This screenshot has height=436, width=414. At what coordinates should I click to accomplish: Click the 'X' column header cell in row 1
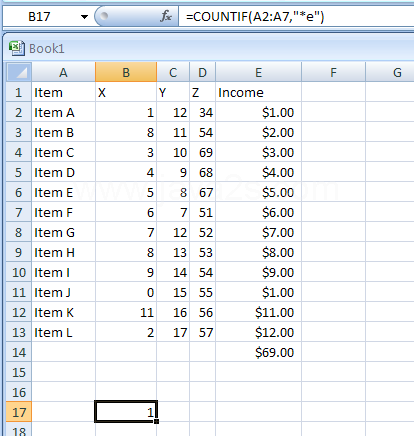pyautogui.click(x=126, y=92)
